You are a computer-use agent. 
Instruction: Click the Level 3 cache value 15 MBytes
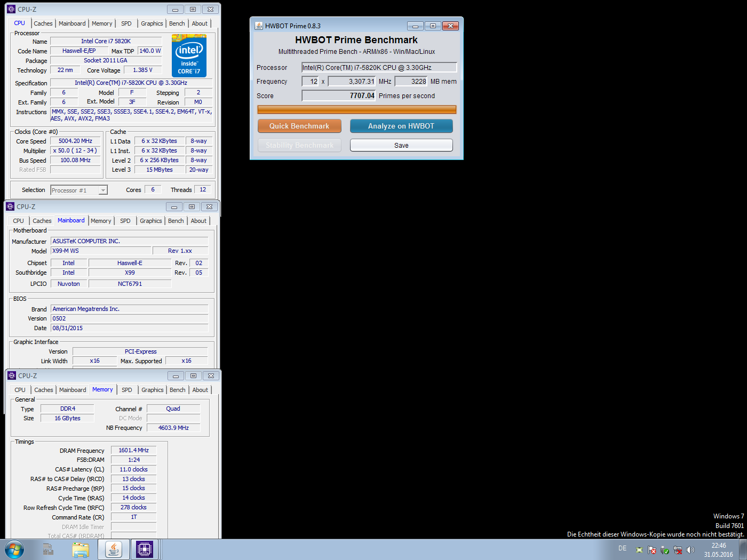(160, 170)
